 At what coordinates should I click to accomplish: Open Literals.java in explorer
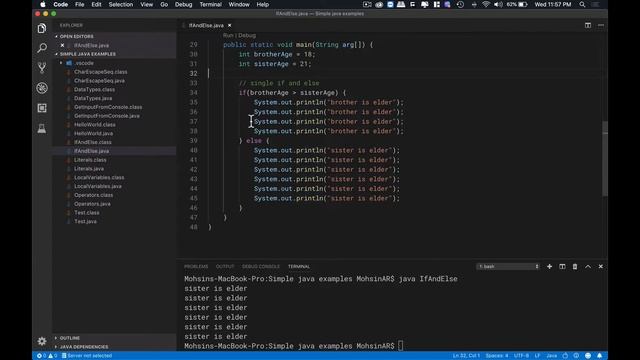tap(89, 169)
